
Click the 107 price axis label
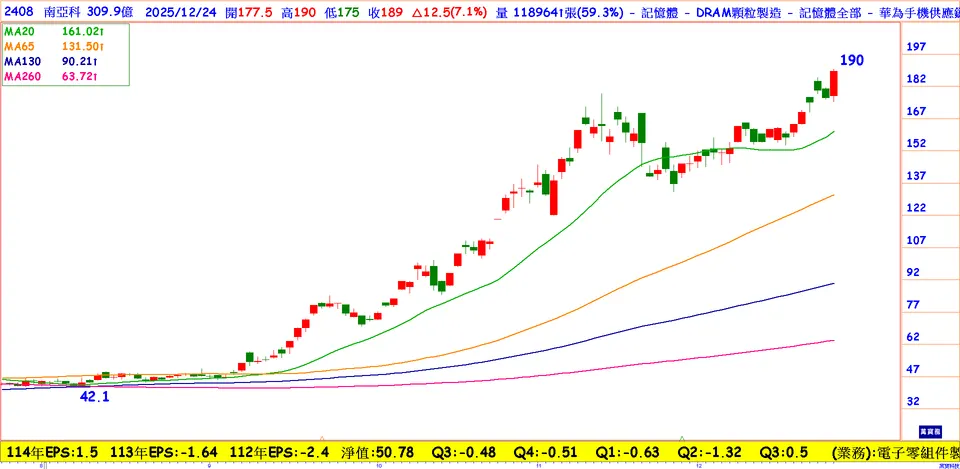(916, 240)
